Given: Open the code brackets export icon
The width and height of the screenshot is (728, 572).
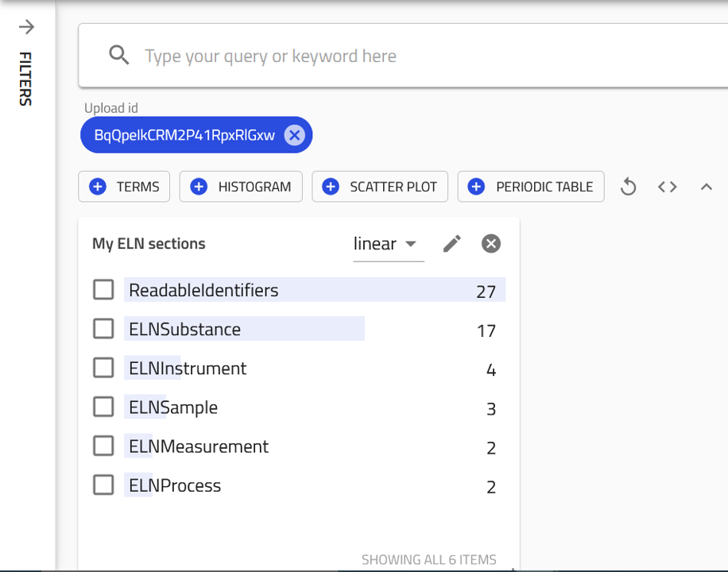Looking at the screenshot, I should [x=667, y=187].
